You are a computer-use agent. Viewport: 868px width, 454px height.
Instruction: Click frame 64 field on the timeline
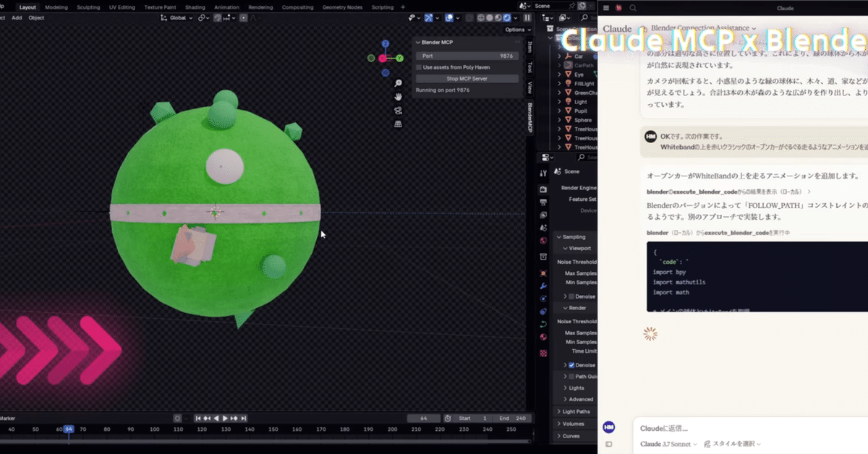424,418
